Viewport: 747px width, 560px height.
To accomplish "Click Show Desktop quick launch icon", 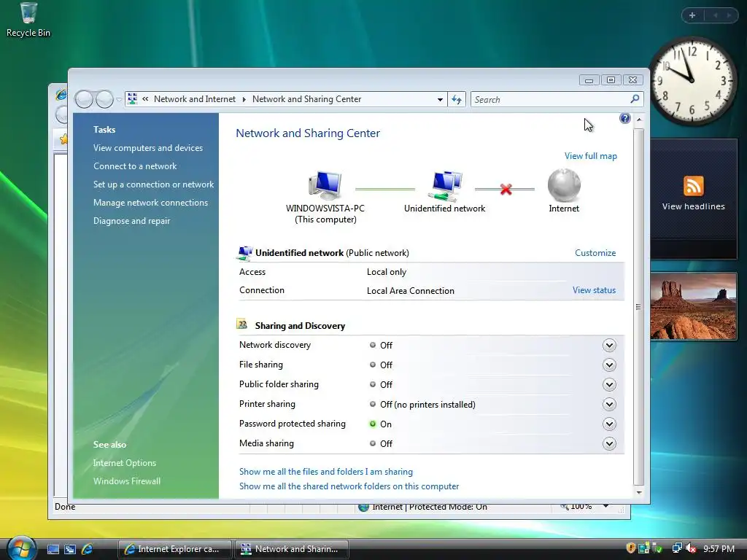I will 53,549.
